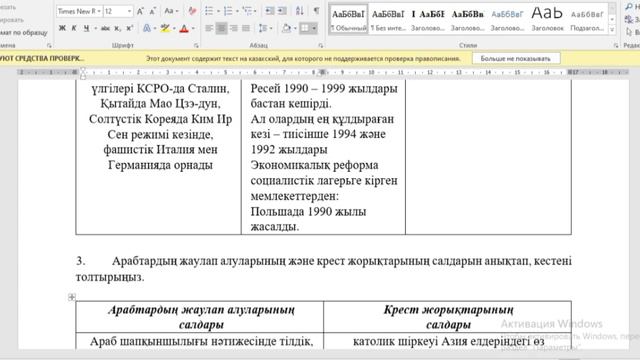Click the first line indent marker on ruler
The width and height of the screenshot is (640, 360).
click(83, 70)
